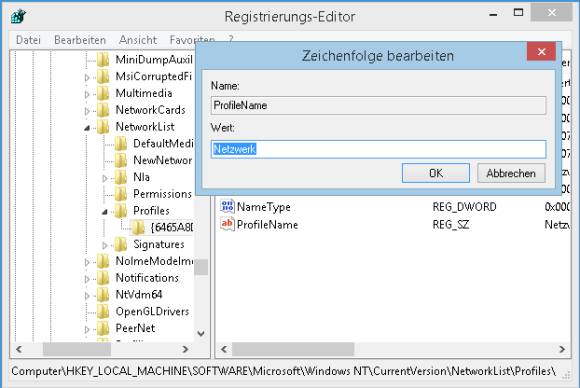Select the NetworkCards folder icon
This screenshot has width=580, height=388.
(103, 110)
